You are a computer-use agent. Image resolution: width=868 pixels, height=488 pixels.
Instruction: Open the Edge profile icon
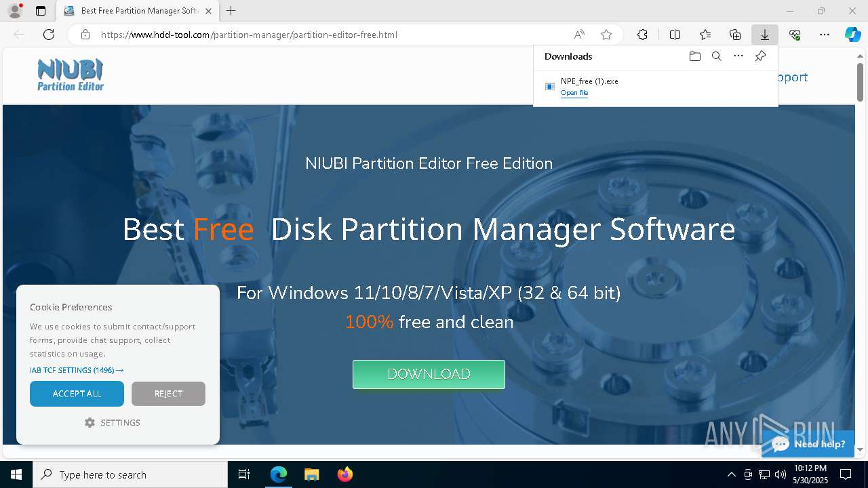14,11
